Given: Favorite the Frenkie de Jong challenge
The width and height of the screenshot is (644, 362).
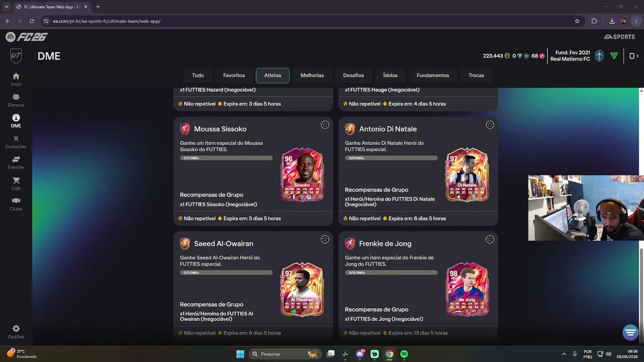Looking at the screenshot, I should point(490,239).
